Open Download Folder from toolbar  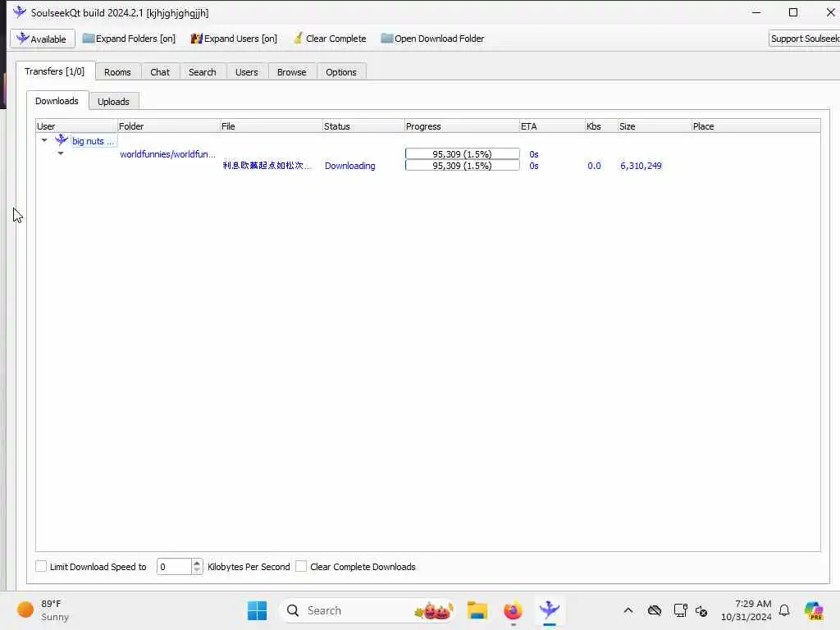point(432,39)
